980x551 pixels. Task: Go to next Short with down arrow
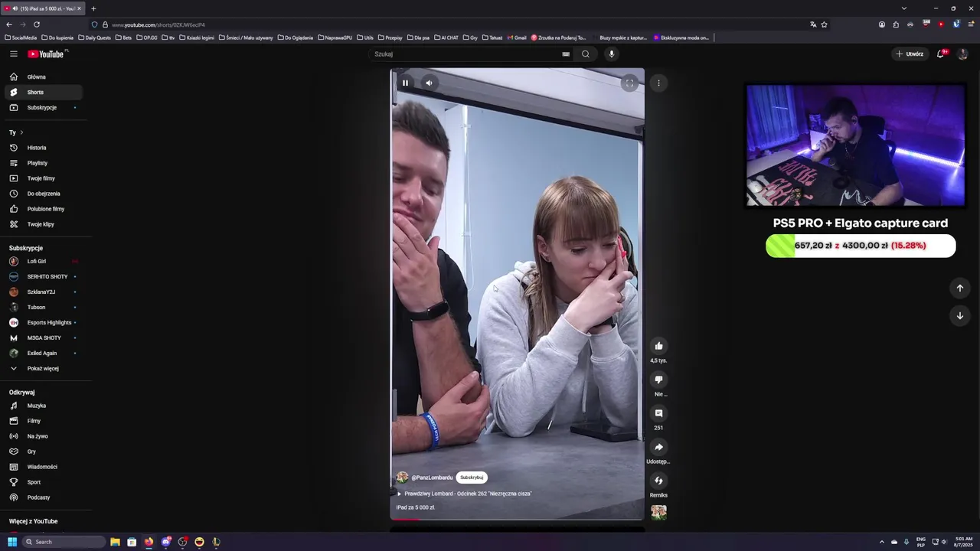[x=959, y=315]
